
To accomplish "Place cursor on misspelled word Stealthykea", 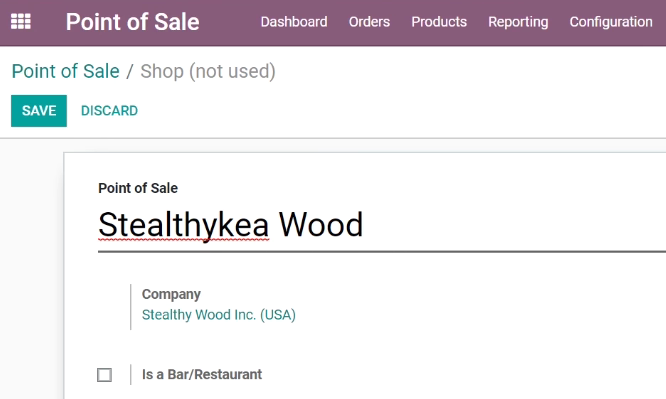I will pyautogui.click(x=183, y=225).
